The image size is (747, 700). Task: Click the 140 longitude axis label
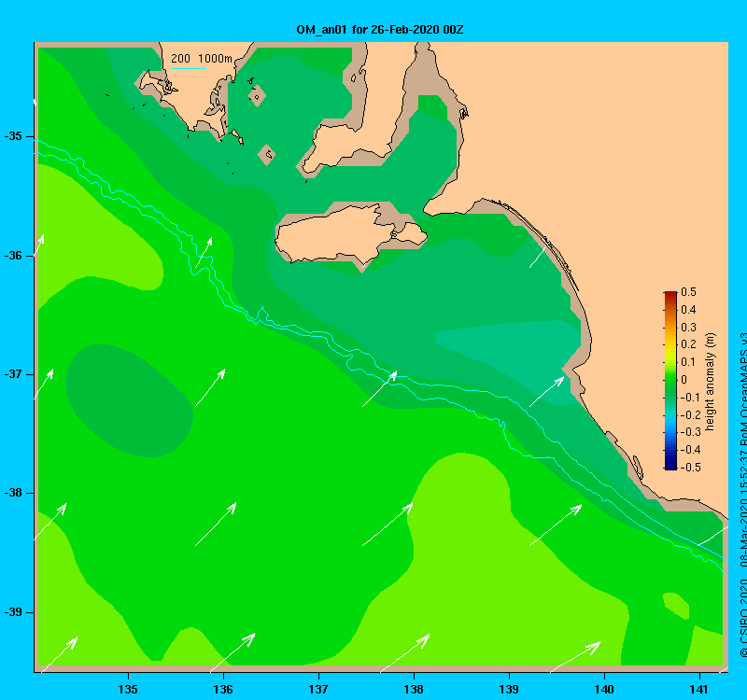(x=604, y=689)
